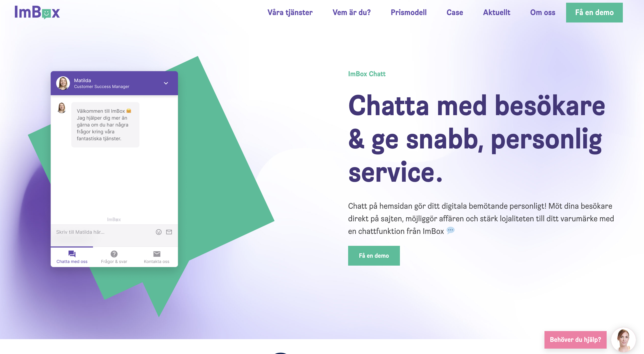
Task: Expand the 'Våra tjänster' navigation menu item
Action: [289, 12]
